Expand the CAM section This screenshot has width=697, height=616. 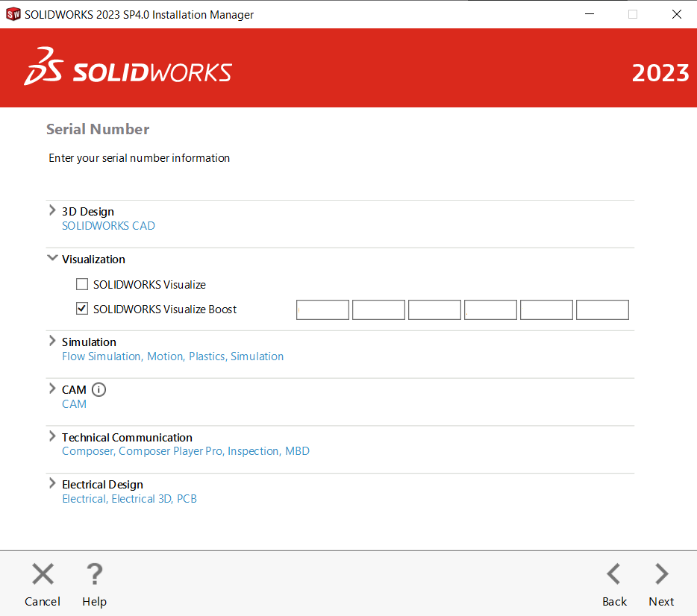[x=52, y=389]
